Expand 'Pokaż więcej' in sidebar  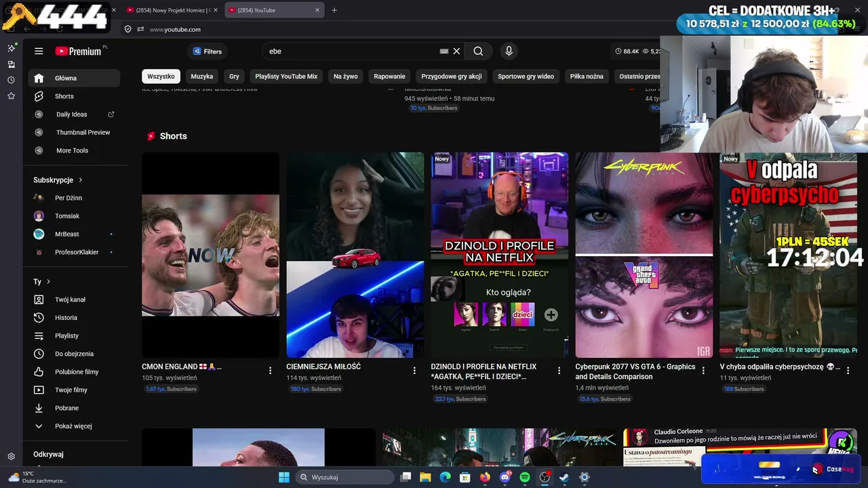pos(74,426)
